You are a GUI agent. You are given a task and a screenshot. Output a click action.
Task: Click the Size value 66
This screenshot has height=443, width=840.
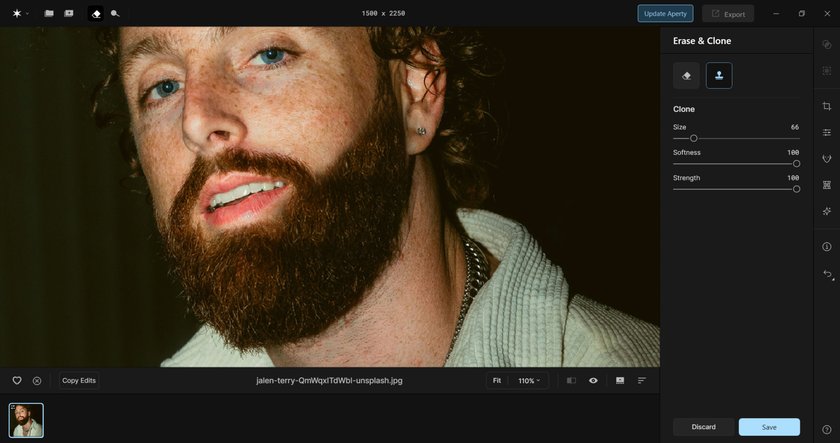794,127
